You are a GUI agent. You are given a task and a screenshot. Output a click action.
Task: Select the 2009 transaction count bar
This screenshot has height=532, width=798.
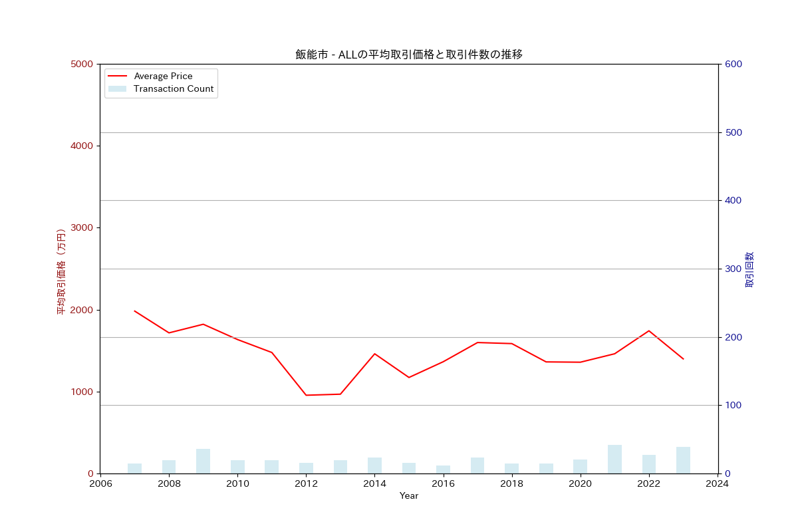(203, 461)
